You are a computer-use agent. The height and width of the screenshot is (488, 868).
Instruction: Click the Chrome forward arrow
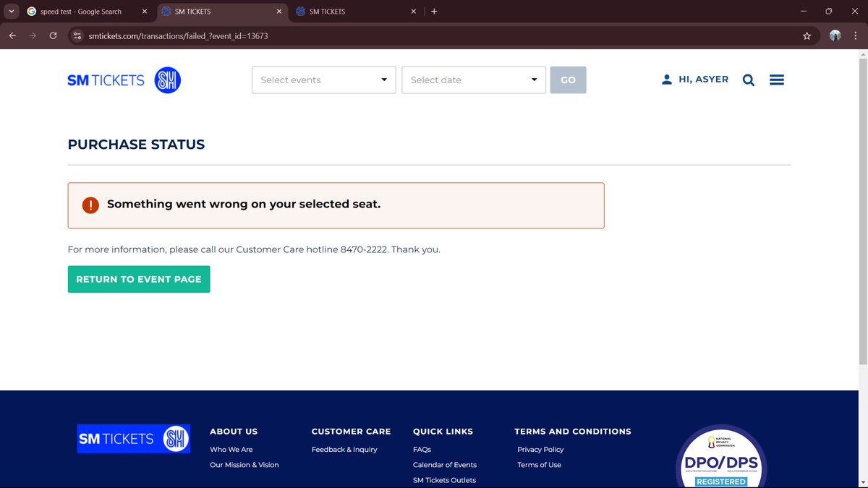point(33,35)
